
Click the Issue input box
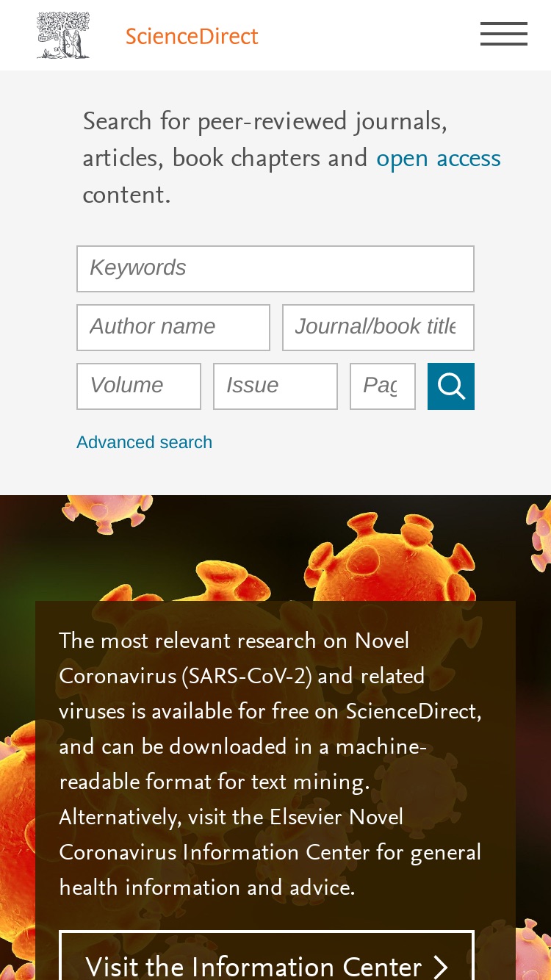point(275,386)
